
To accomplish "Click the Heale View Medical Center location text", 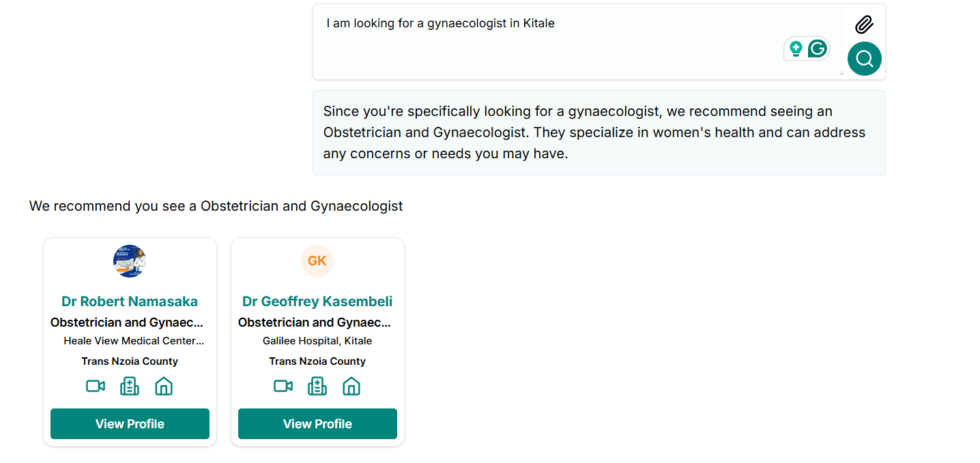I will tap(134, 341).
